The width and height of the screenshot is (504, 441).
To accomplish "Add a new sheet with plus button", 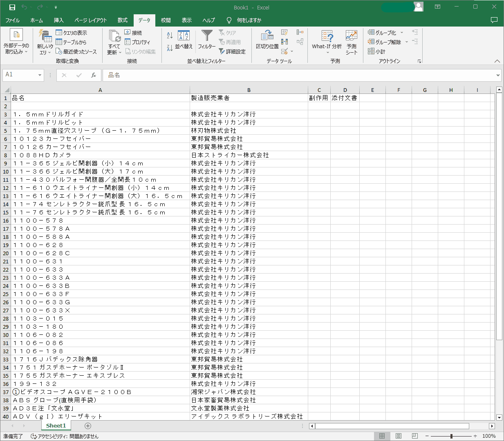I will [x=87, y=425].
